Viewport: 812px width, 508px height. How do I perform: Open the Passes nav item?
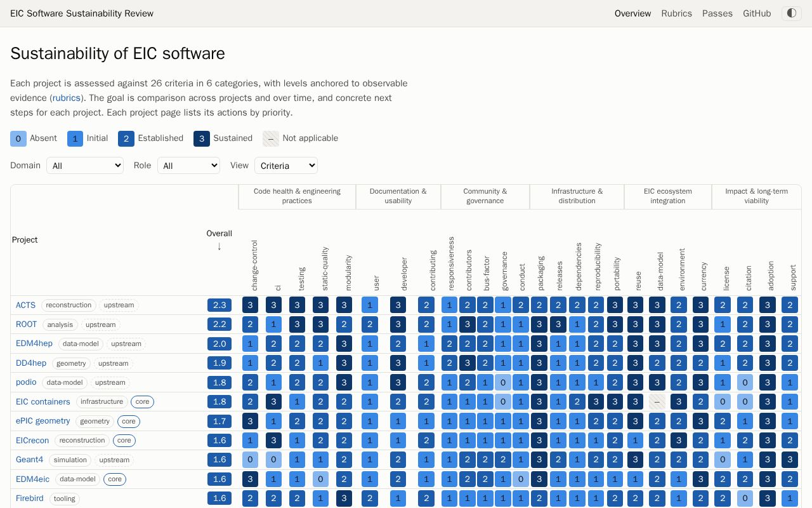coord(717,13)
